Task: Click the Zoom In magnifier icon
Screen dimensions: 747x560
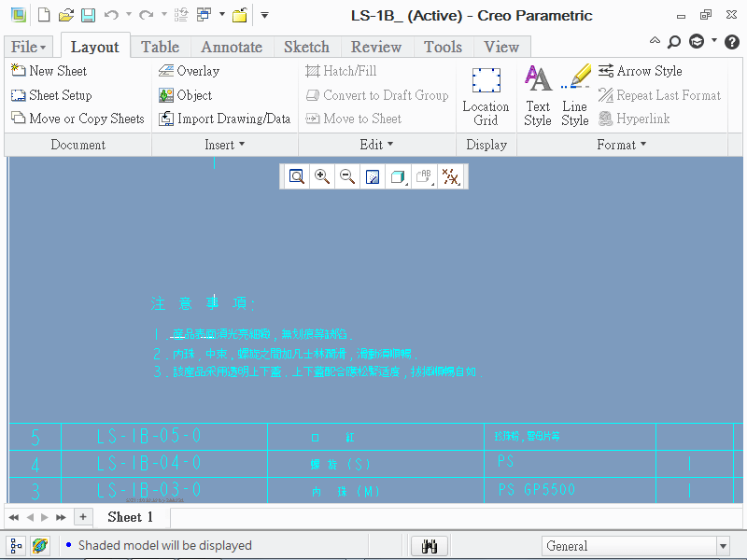Action: tap(322, 176)
